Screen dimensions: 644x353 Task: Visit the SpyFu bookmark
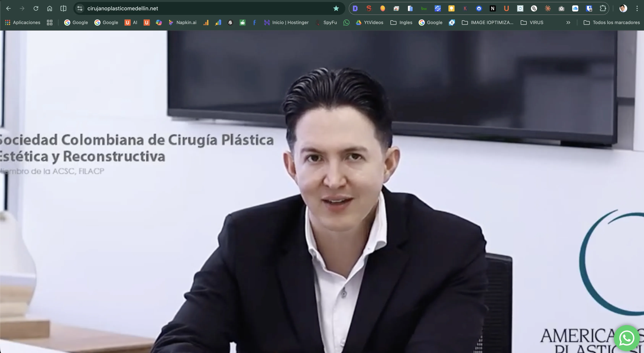click(x=326, y=23)
